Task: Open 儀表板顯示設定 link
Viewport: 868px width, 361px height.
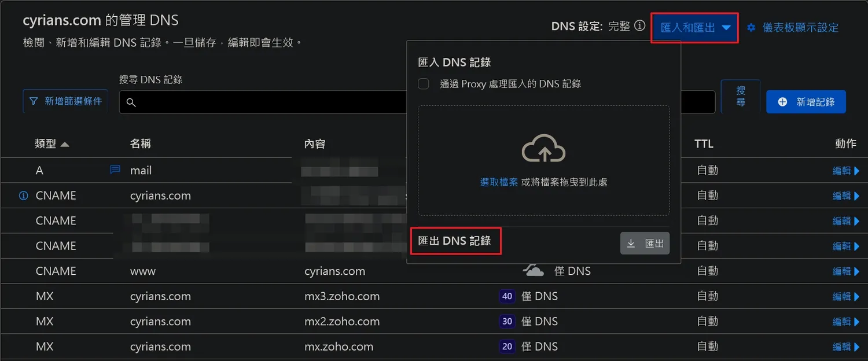Action: [800, 28]
